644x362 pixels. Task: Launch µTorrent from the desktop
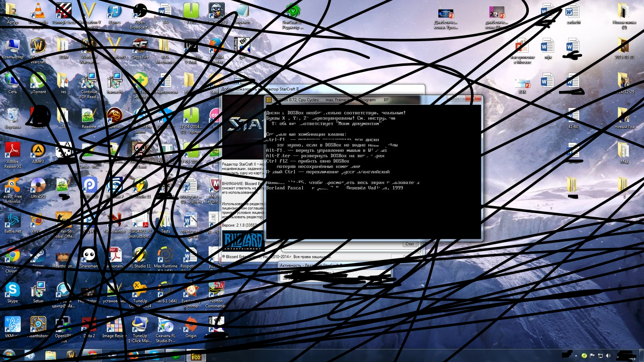tap(38, 83)
